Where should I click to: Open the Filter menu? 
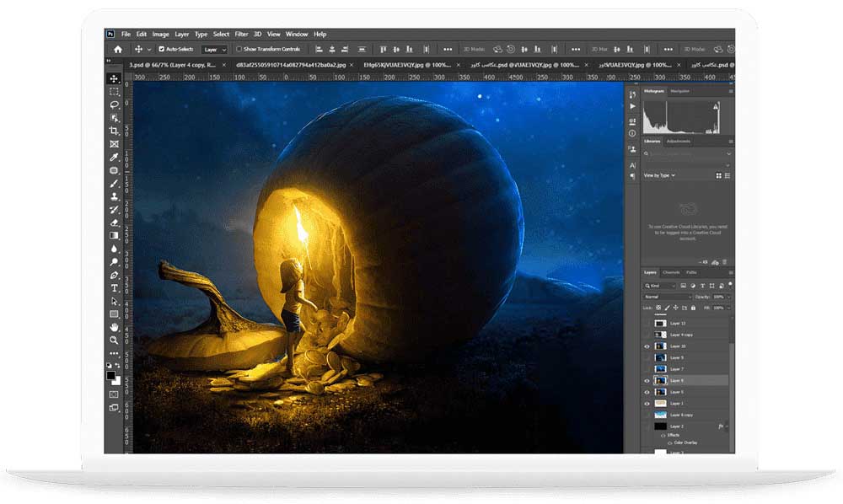point(241,34)
